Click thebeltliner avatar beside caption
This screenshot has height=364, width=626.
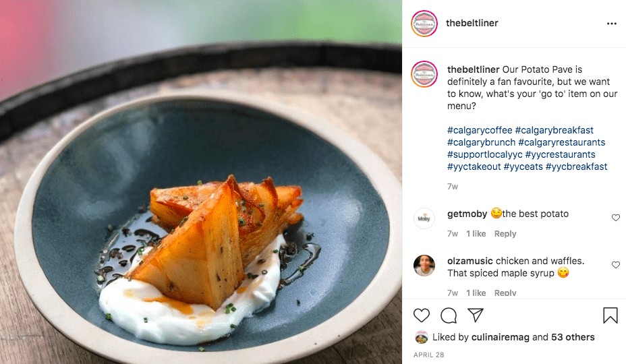[424, 73]
